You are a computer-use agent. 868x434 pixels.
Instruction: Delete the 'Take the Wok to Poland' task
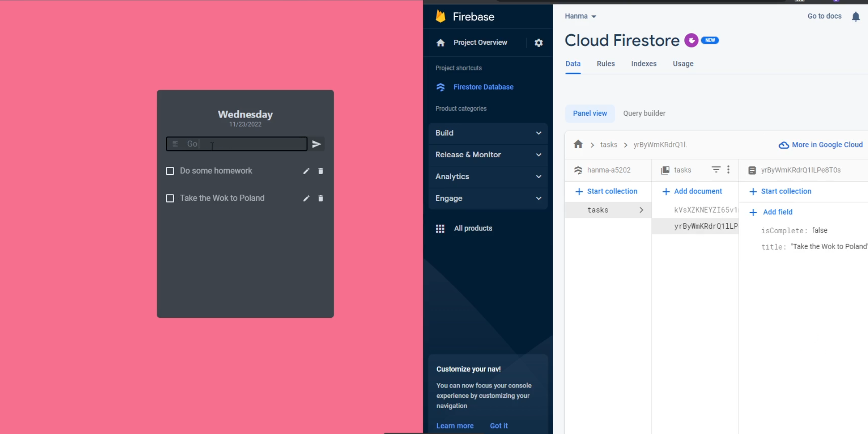[x=321, y=198]
